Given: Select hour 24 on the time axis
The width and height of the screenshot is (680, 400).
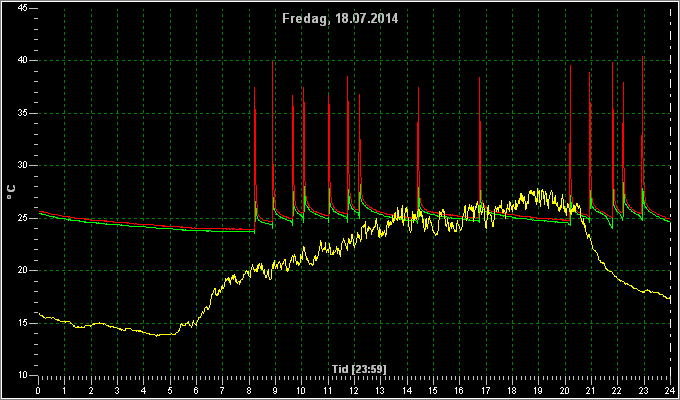Looking at the screenshot, I should (x=670, y=390).
